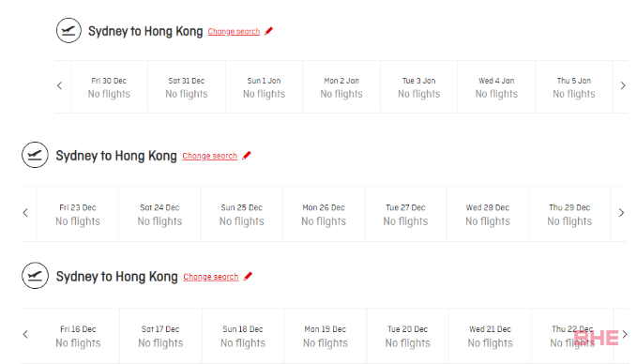The width and height of the screenshot is (637, 364).
Task: Go to next dates after Thu 22 Dec
Action: tap(625, 334)
